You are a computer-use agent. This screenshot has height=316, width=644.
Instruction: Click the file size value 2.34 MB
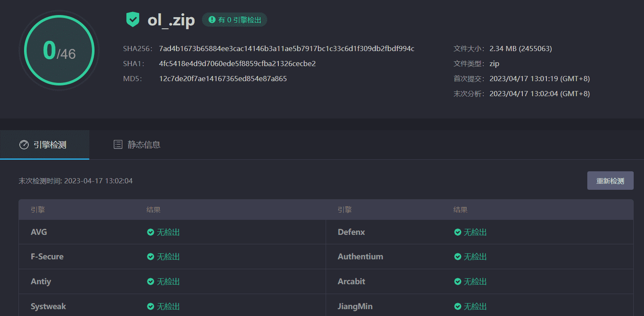521,49
